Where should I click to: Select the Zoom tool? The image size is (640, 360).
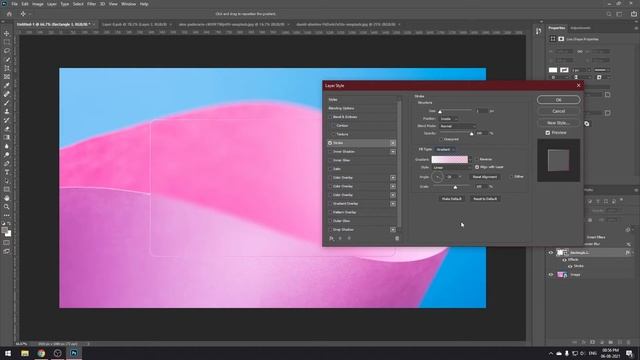pyautogui.click(x=7, y=207)
